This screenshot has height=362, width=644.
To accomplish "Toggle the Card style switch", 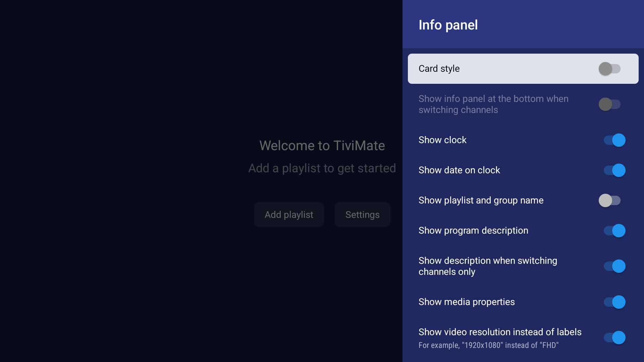I will pyautogui.click(x=609, y=69).
